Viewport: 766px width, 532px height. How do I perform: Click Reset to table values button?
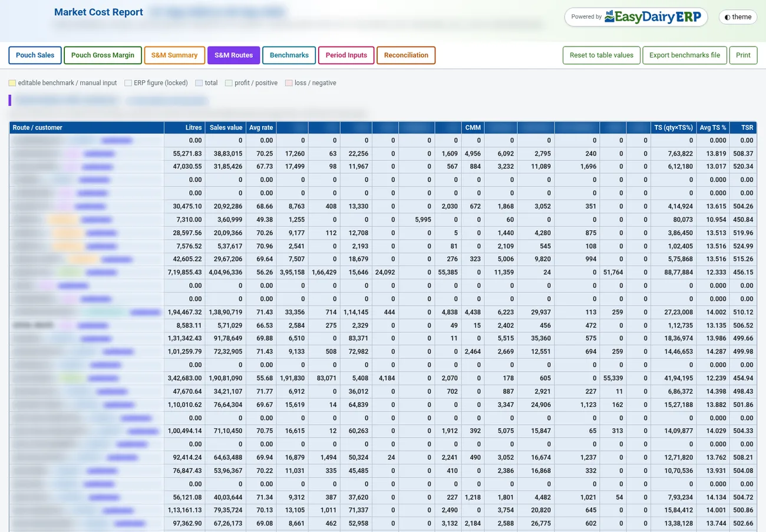(x=602, y=55)
